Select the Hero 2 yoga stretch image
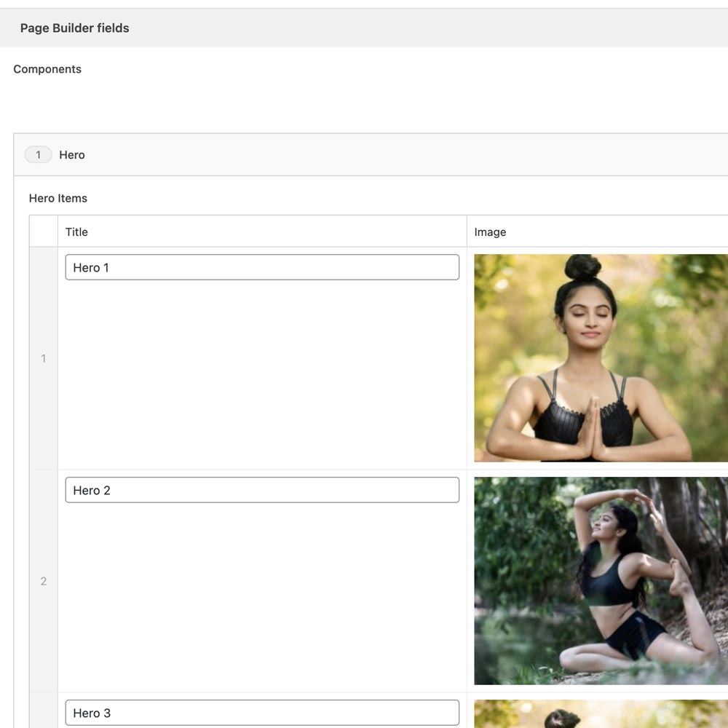This screenshot has height=728, width=728. click(601, 580)
